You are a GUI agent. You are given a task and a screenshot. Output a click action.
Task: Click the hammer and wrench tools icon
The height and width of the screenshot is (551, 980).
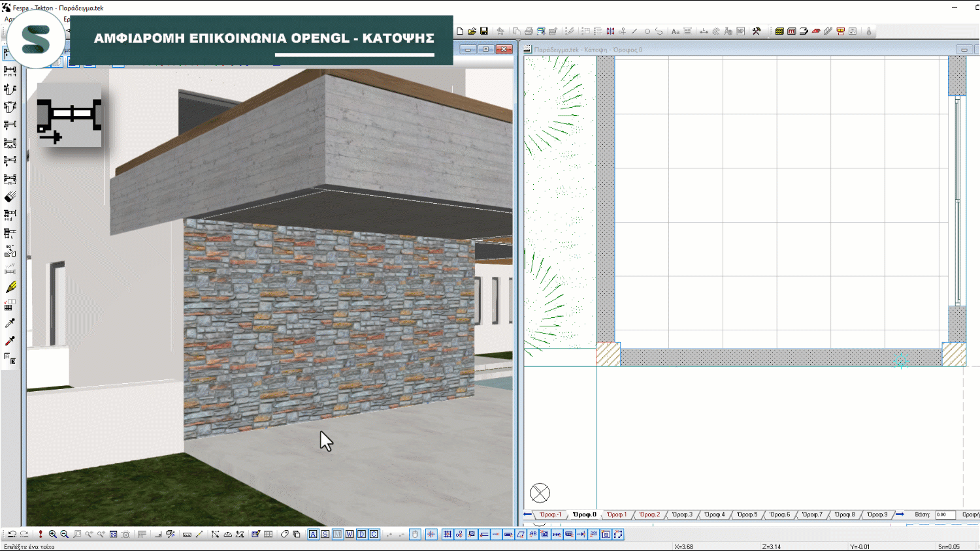(x=757, y=31)
